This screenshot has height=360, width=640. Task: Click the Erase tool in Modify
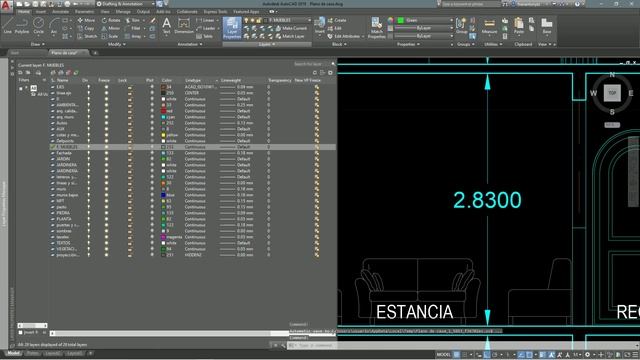coord(152,20)
